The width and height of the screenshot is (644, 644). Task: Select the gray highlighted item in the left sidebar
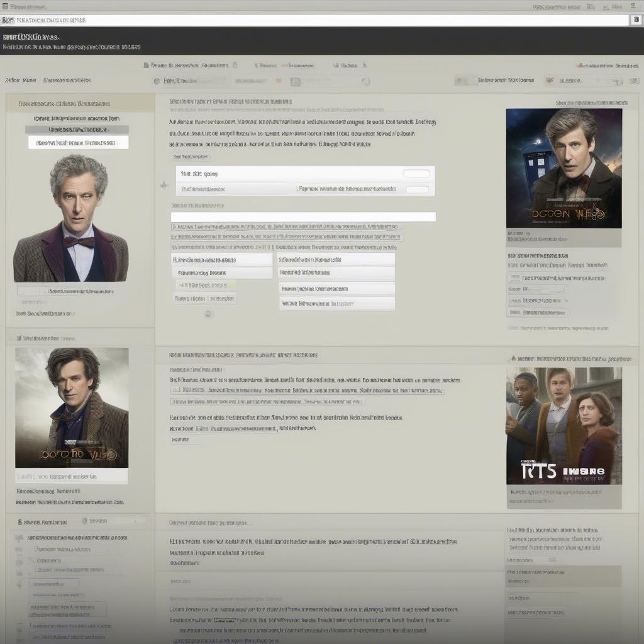[75, 130]
